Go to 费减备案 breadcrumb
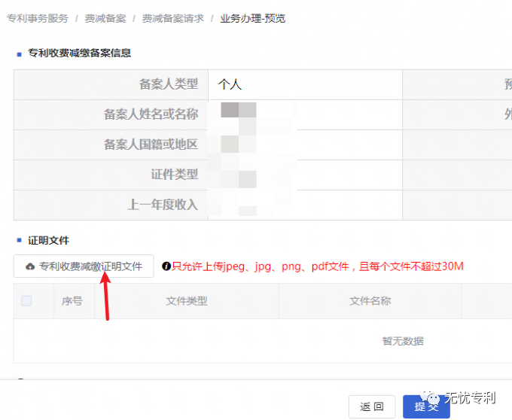512x420 pixels. 105,19
